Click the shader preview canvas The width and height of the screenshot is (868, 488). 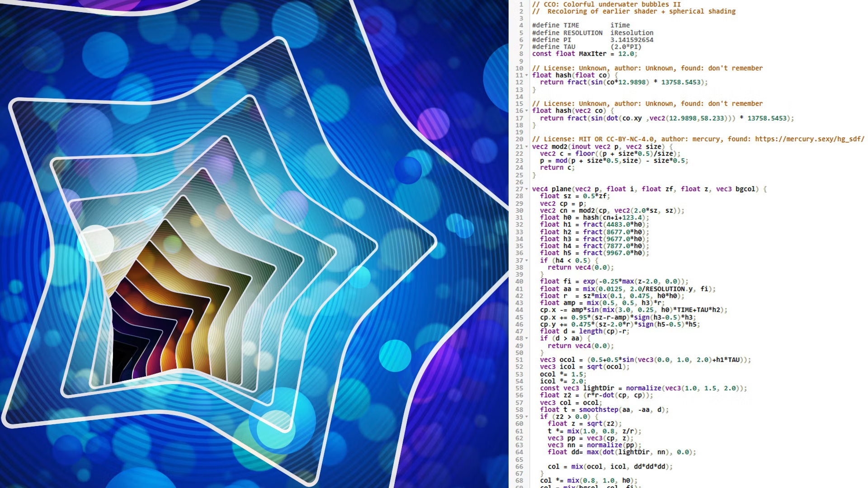point(254,244)
